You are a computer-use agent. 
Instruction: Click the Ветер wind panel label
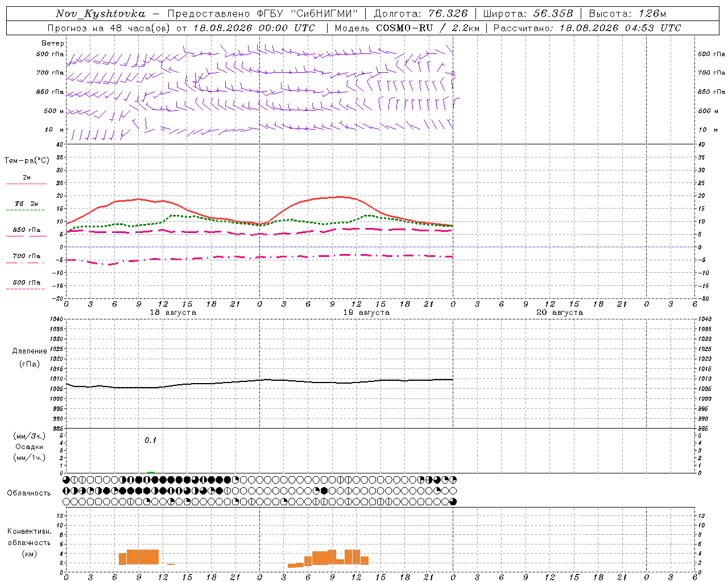click(x=53, y=43)
